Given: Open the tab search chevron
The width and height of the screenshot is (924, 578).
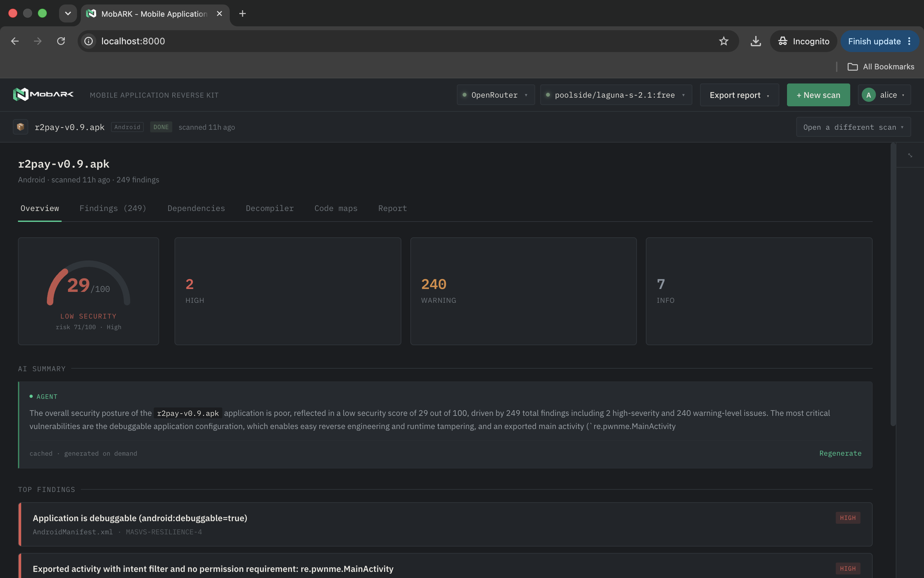Looking at the screenshot, I should point(68,14).
